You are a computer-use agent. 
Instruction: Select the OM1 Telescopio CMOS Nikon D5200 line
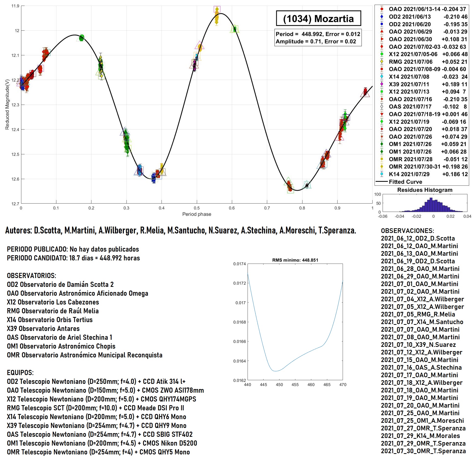point(102,443)
